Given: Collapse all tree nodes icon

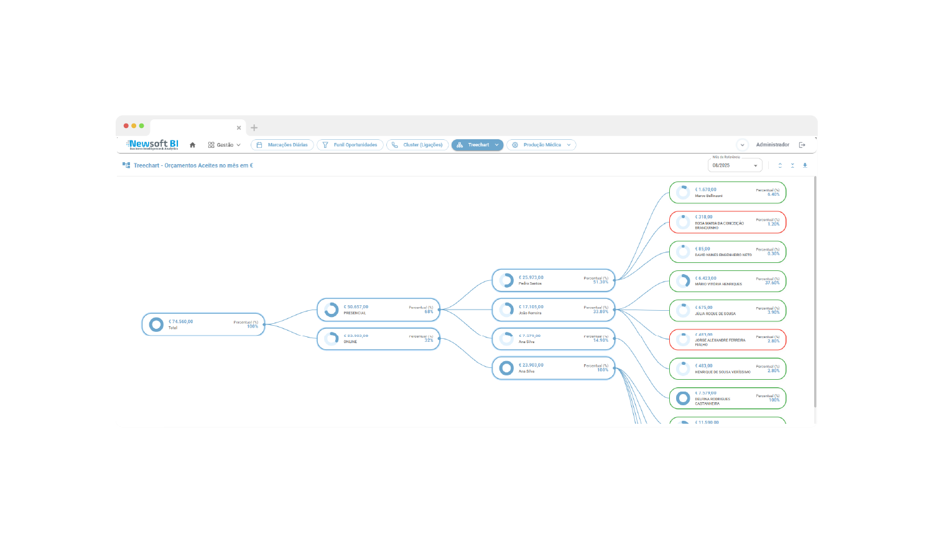Looking at the screenshot, I should 792,165.
